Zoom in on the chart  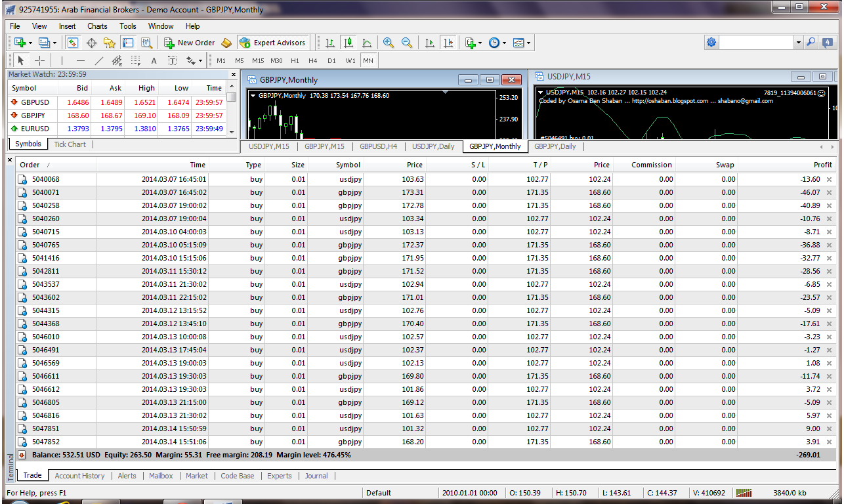pyautogui.click(x=389, y=43)
